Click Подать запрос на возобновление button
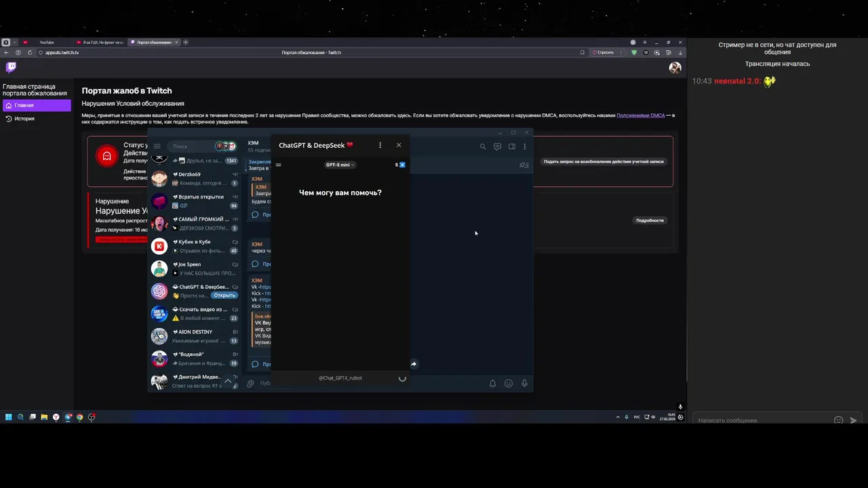Viewport: 868px width, 488px height. [604, 161]
